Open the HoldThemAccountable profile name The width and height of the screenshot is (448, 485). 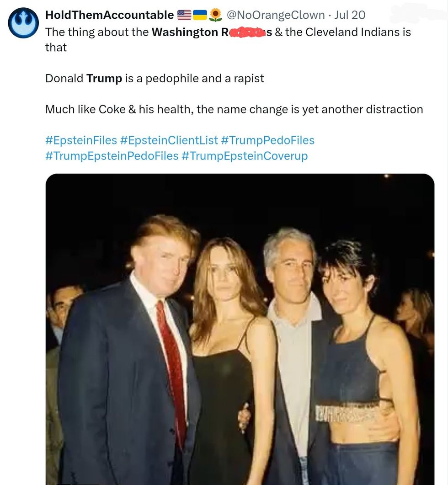(109, 15)
